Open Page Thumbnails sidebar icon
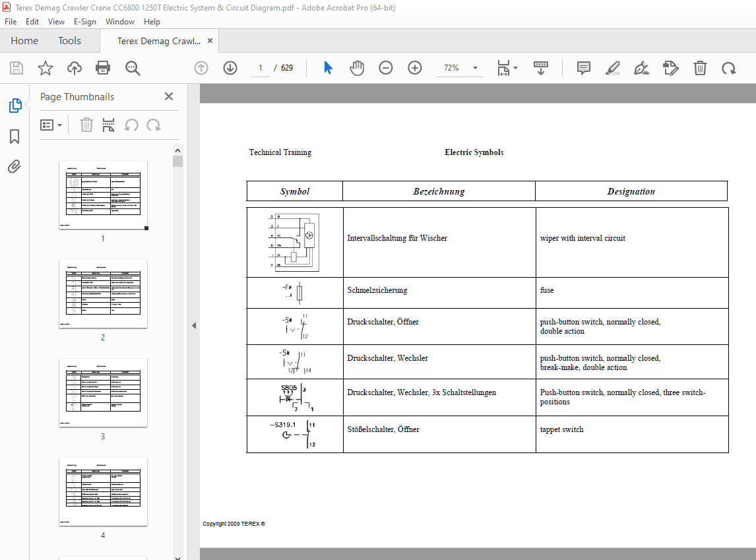The height and width of the screenshot is (560, 756). tap(15, 106)
